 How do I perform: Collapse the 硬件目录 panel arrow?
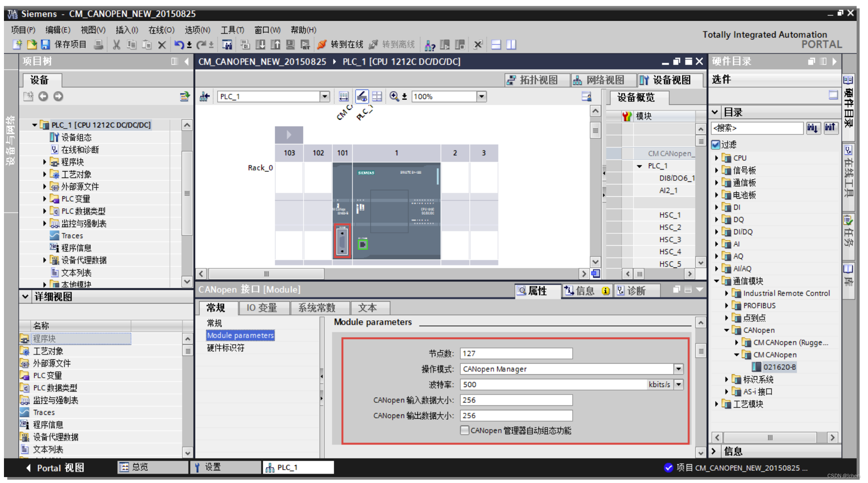pos(834,61)
